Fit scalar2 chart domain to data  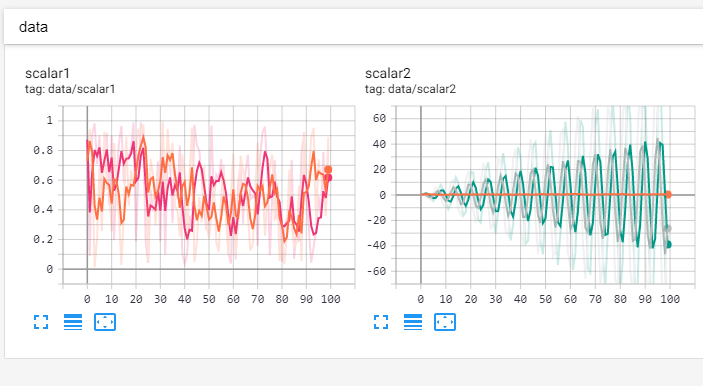click(445, 322)
